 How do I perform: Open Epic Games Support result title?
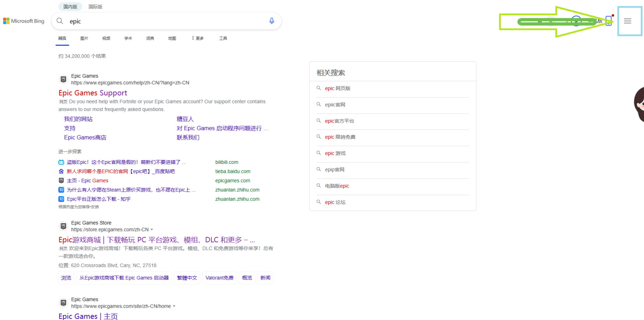click(93, 93)
